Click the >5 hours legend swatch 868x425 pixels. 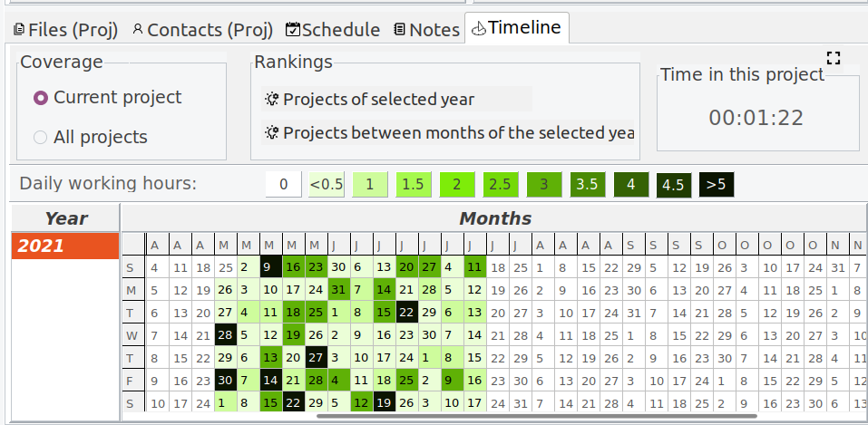pyautogui.click(x=717, y=184)
